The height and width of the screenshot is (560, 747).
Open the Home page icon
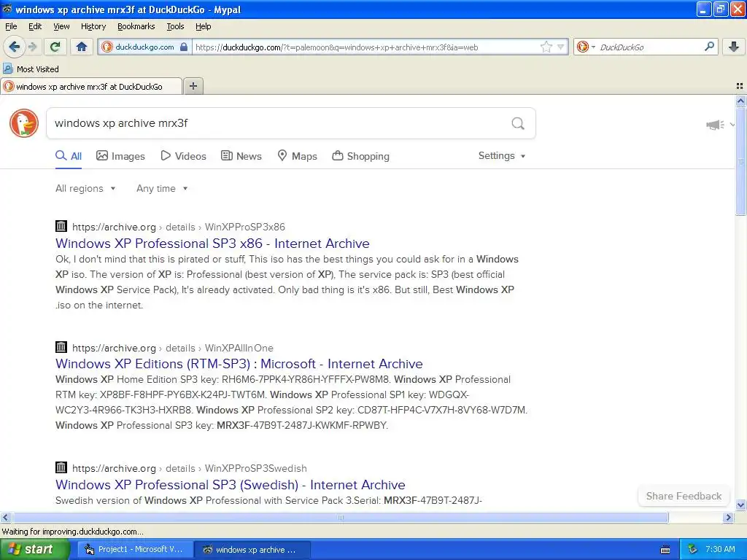82,47
